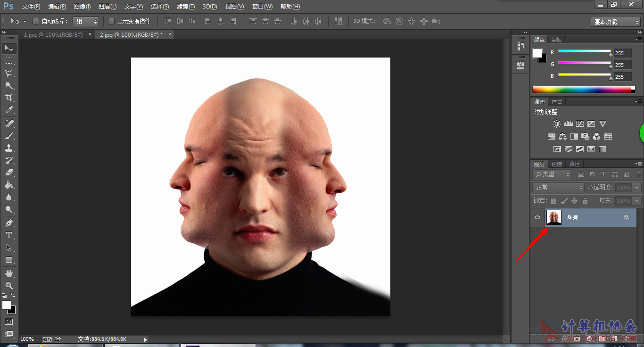Select the Horizontal Type tool
Image resolution: width=644 pixels, height=347 pixels.
coord(9,235)
